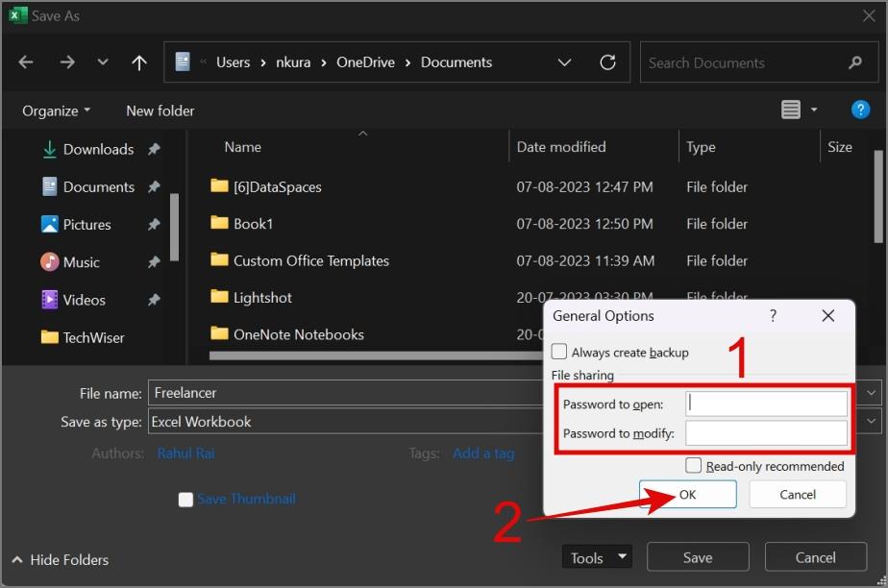Click OneDrive in the address path

click(x=365, y=62)
